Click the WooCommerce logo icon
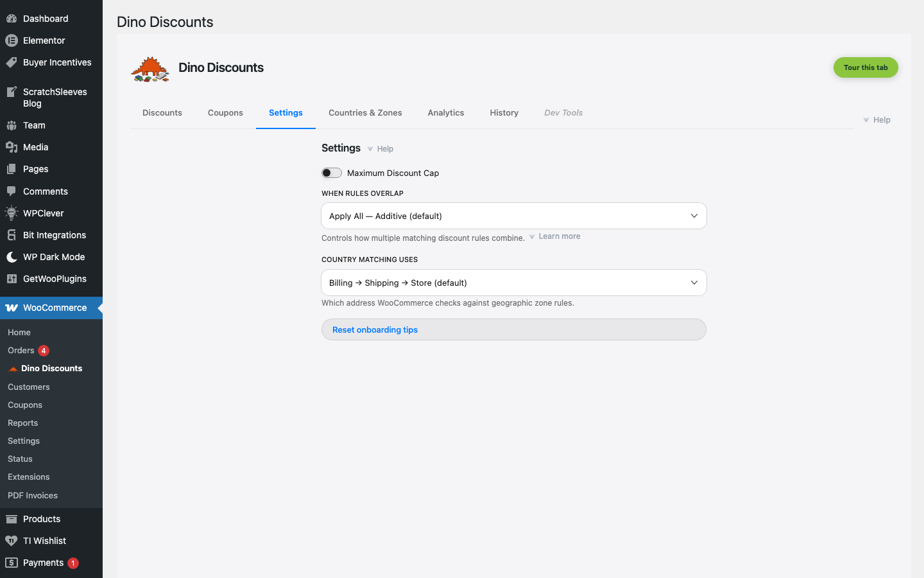924x578 pixels. pyautogui.click(x=12, y=308)
